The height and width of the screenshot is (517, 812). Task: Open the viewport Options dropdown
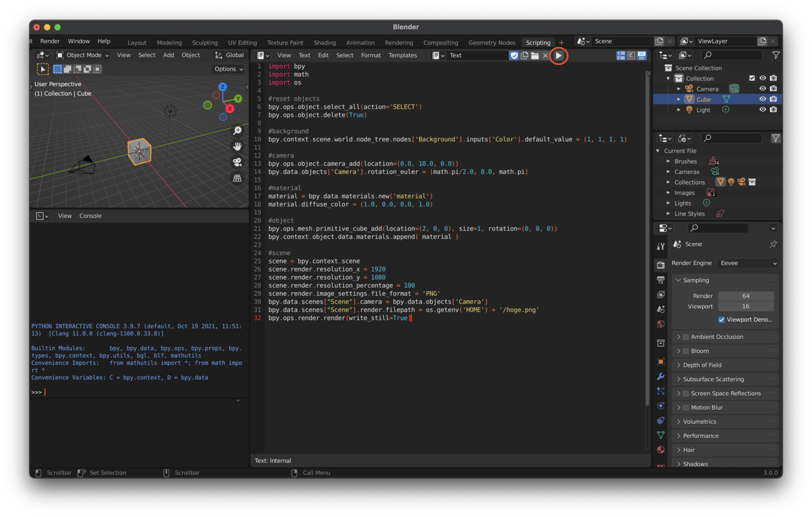228,69
